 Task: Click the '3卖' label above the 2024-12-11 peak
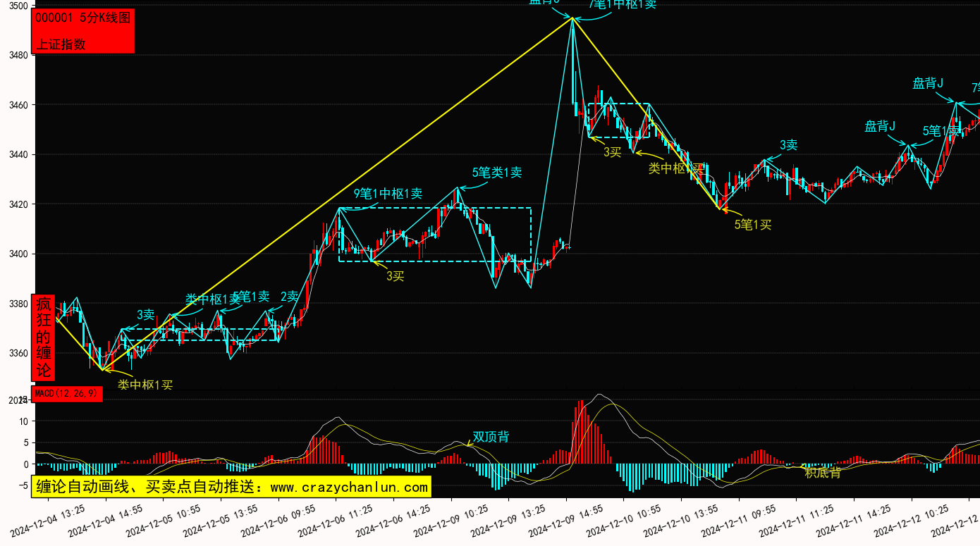[788, 145]
